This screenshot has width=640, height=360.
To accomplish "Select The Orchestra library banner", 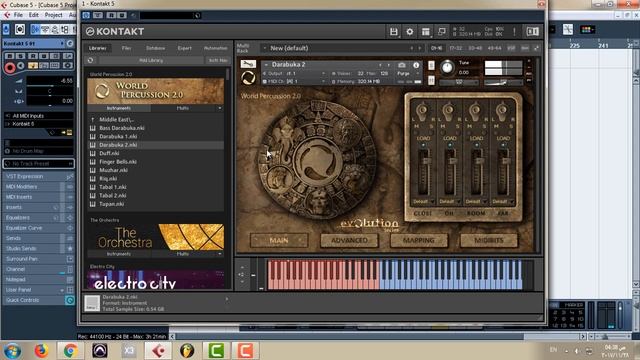I will coord(156,237).
